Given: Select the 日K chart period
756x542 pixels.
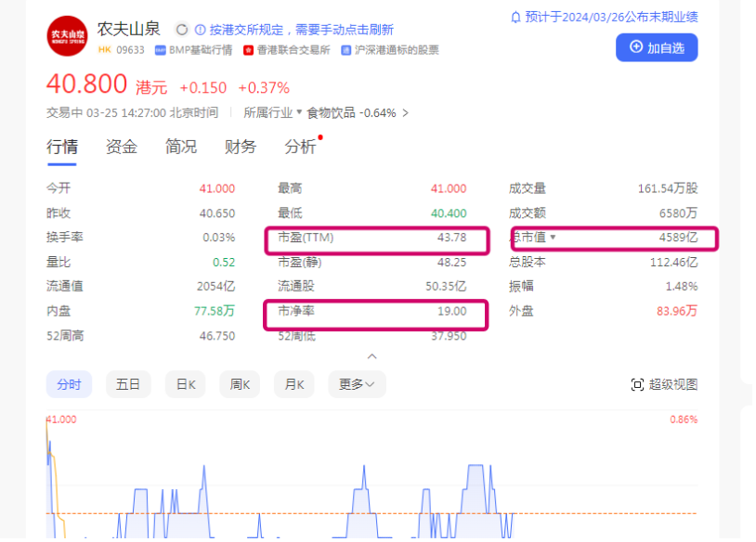Looking at the screenshot, I should pos(186,384).
